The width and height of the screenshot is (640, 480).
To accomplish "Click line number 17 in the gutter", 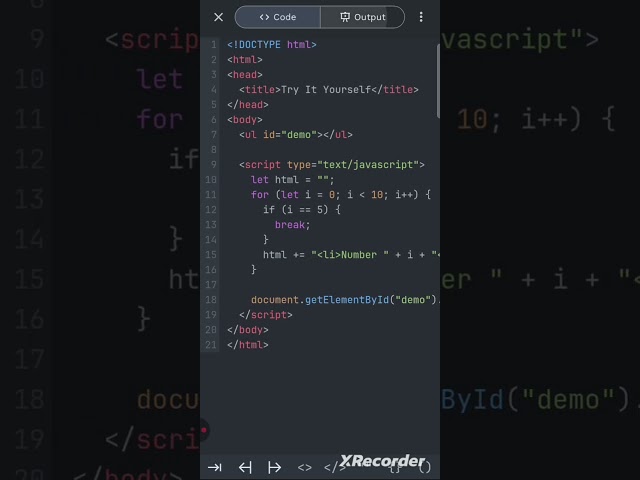I will [x=211, y=285].
